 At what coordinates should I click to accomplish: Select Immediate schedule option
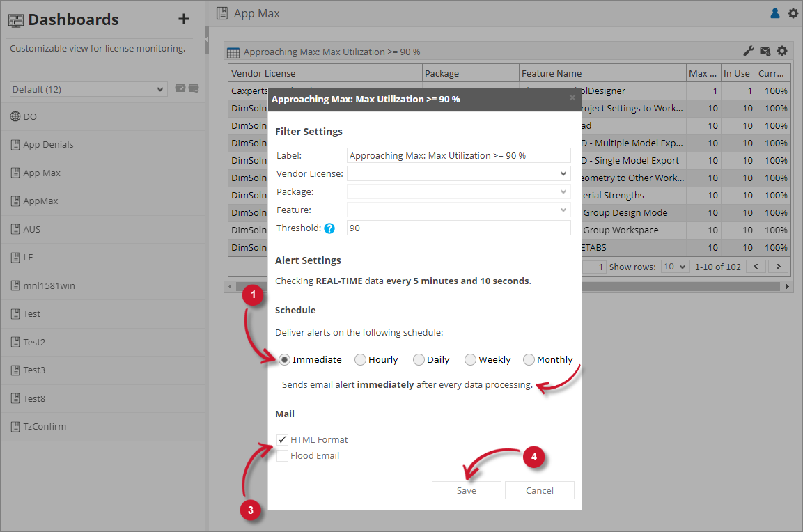[x=284, y=359]
